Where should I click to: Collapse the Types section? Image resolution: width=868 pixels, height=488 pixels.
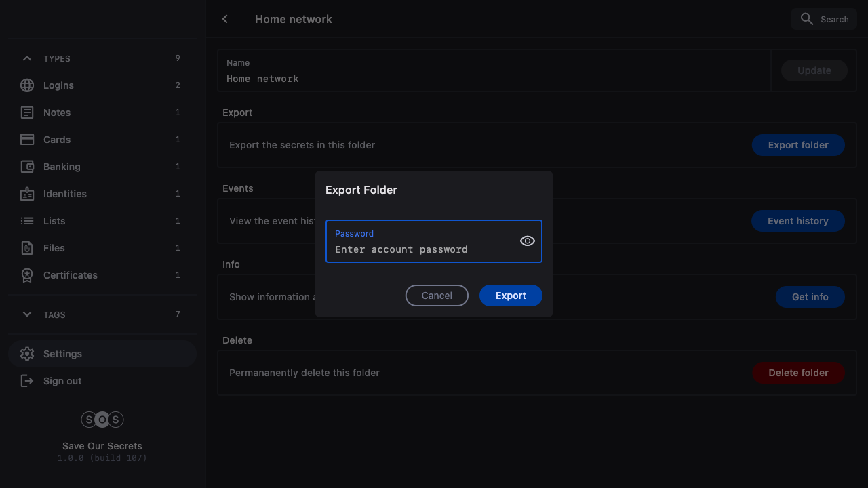[27, 58]
